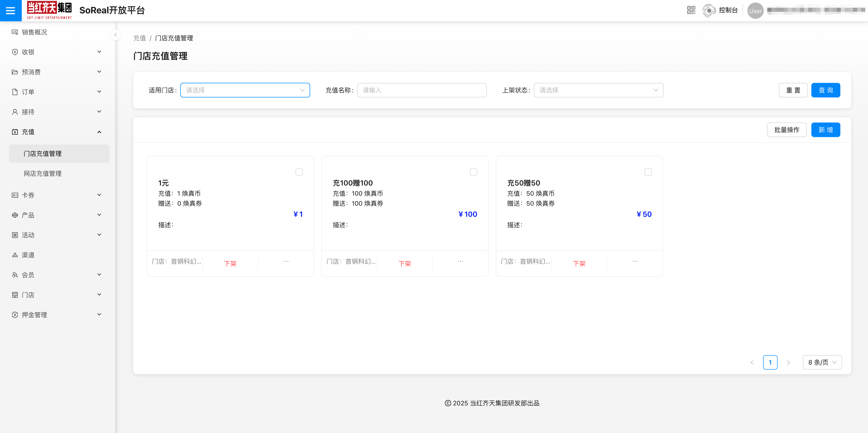Open more options on 1元 card
Screen dimensions: 868x433
[x=286, y=262]
